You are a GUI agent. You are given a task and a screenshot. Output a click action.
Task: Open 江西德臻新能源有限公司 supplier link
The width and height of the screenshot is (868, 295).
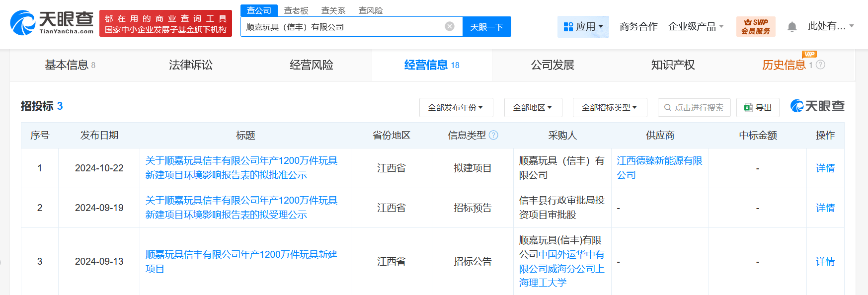[x=659, y=168]
